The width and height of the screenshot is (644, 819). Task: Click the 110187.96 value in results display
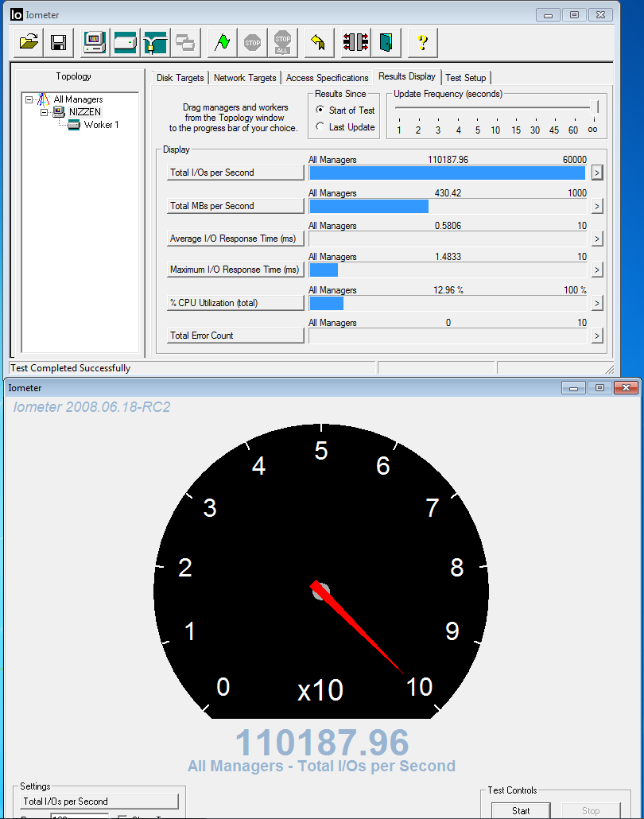(x=448, y=160)
